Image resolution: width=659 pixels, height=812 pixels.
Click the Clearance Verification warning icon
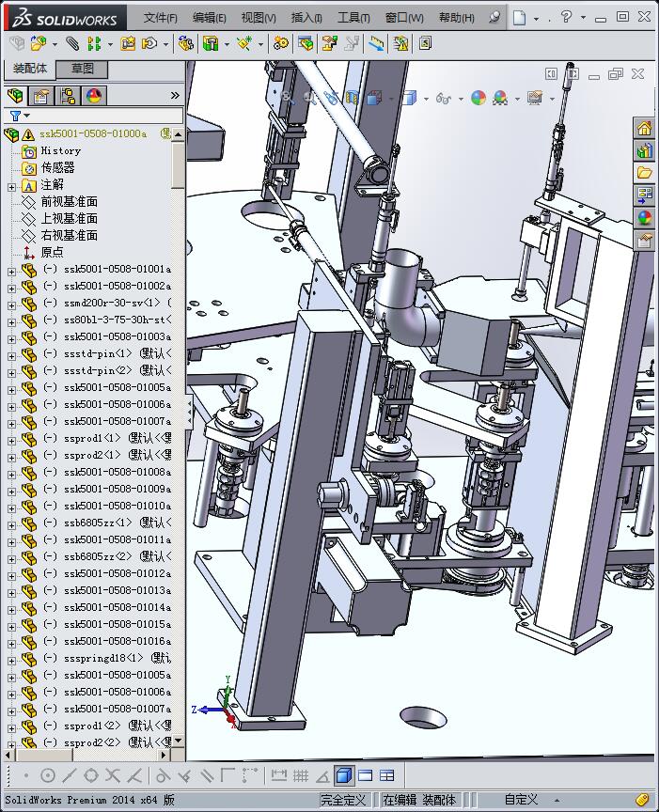pyautogui.click(x=400, y=43)
